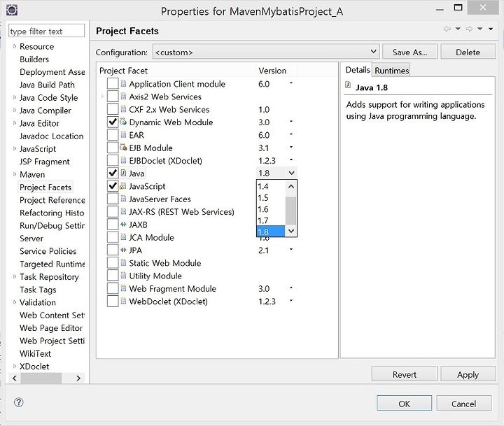Select version 1.7 in Java dropdown list
The image size is (504, 426).
271,220
